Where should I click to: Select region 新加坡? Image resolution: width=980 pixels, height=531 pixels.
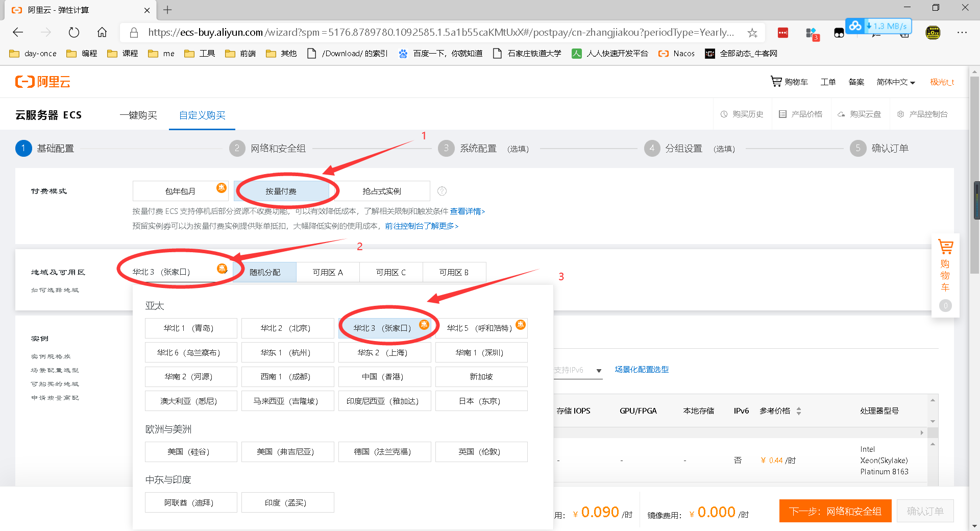click(x=481, y=377)
